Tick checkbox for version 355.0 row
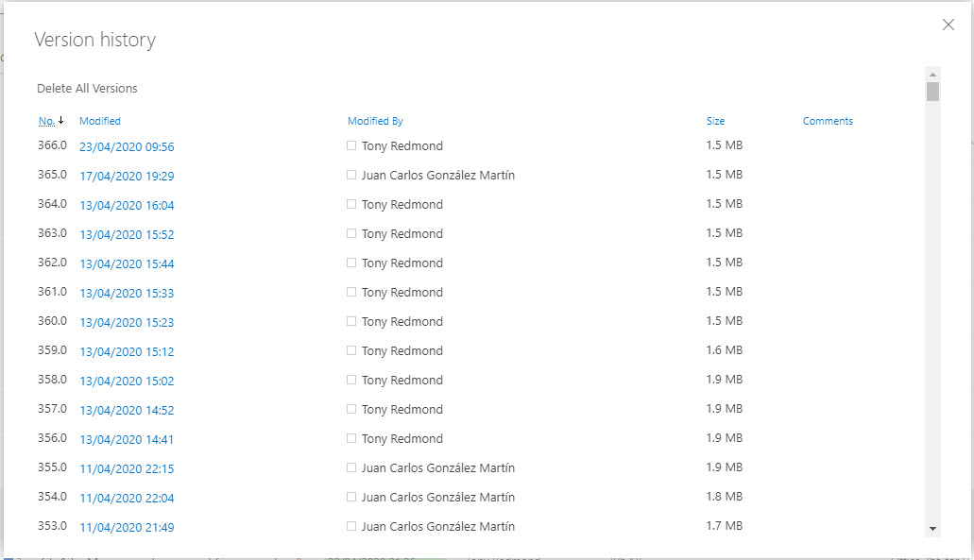The width and height of the screenshot is (974, 560). tap(351, 467)
